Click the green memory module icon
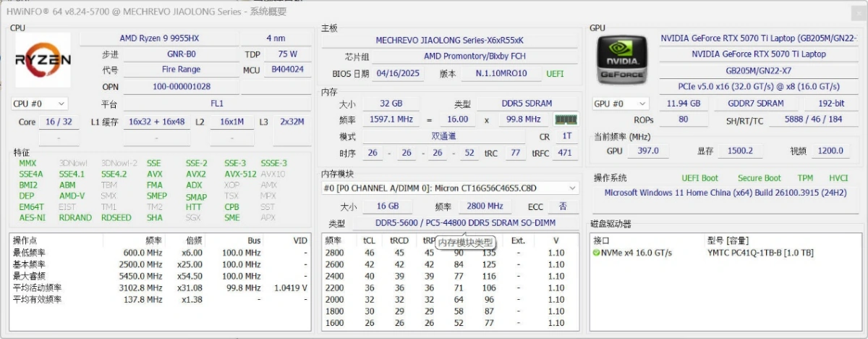 point(565,120)
